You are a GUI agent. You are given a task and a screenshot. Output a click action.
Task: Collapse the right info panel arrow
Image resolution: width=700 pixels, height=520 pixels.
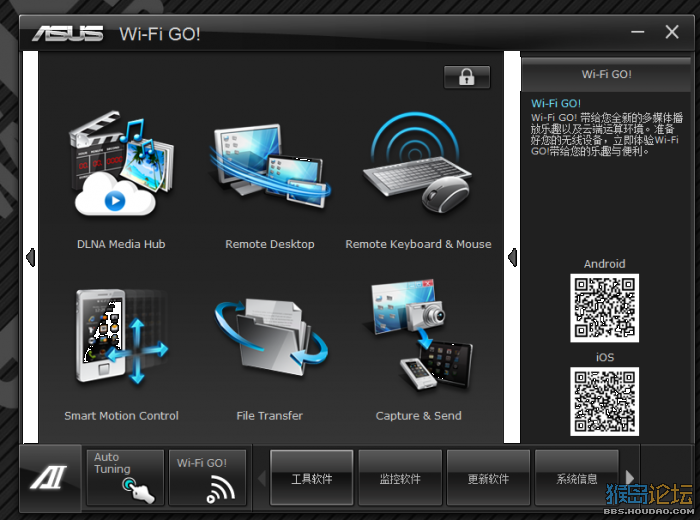pos(512,258)
